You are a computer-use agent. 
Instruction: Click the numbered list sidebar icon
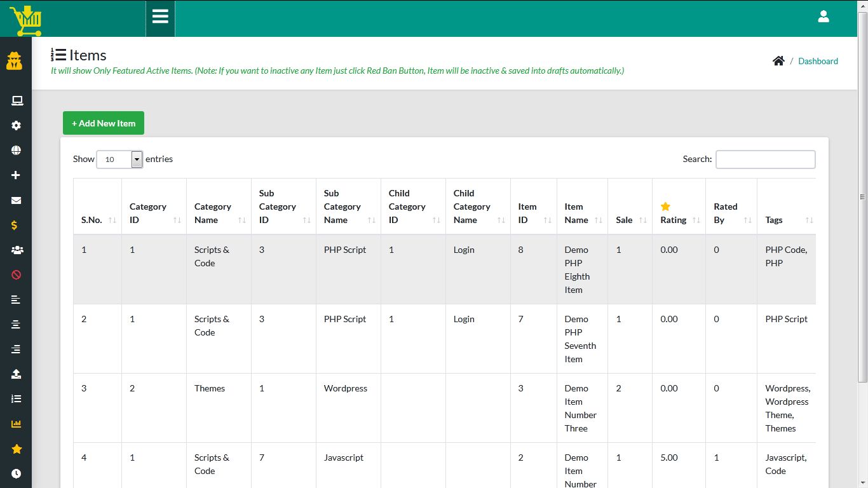[x=17, y=399]
